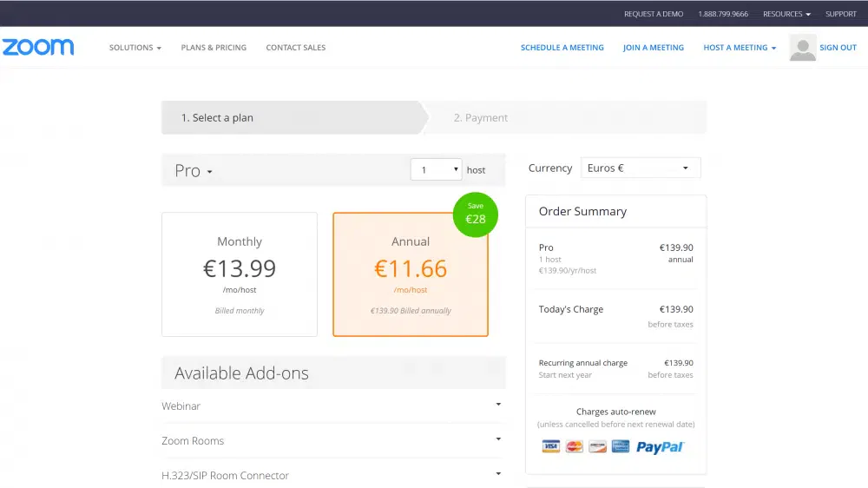Click the Zoom logo
This screenshot has height=488, width=868.
click(x=37, y=48)
